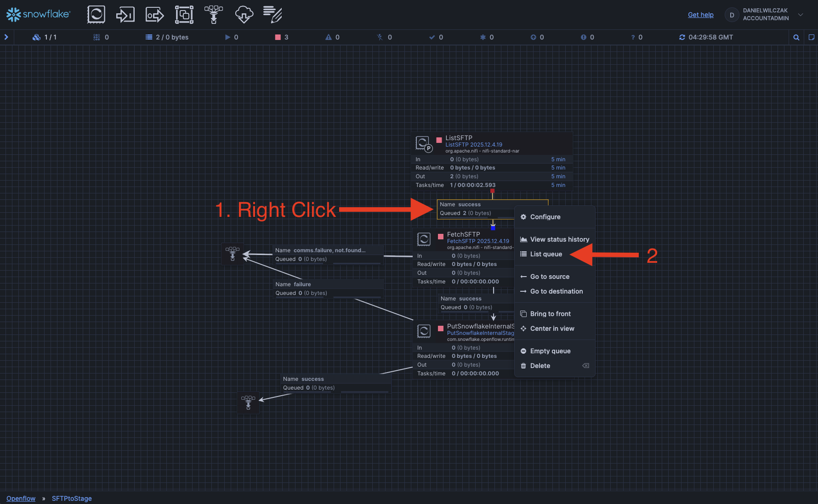
Task: Expand the left panel chevron
Action: pos(6,37)
